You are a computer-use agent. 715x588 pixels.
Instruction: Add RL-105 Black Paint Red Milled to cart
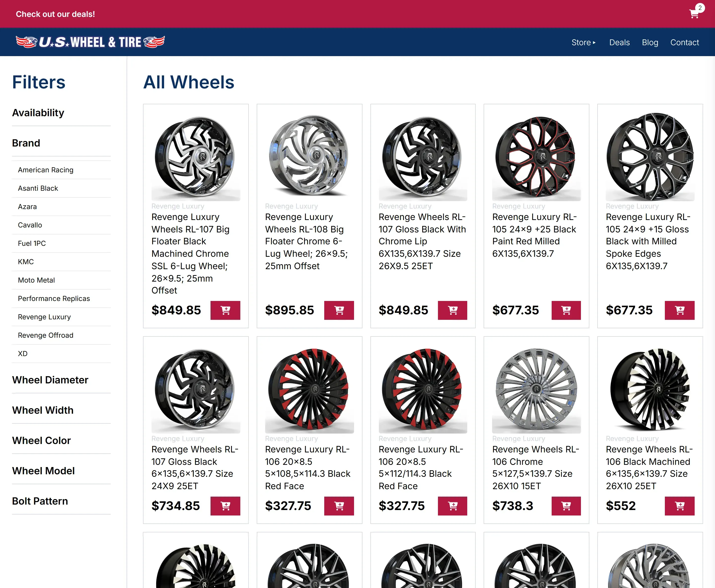coord(566,310)
